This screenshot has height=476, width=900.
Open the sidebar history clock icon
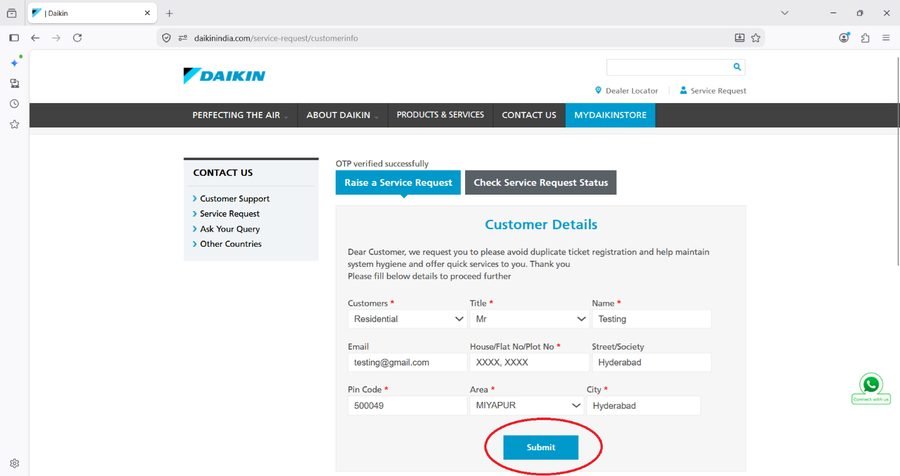pyautogui.click(x=14, y=104)
